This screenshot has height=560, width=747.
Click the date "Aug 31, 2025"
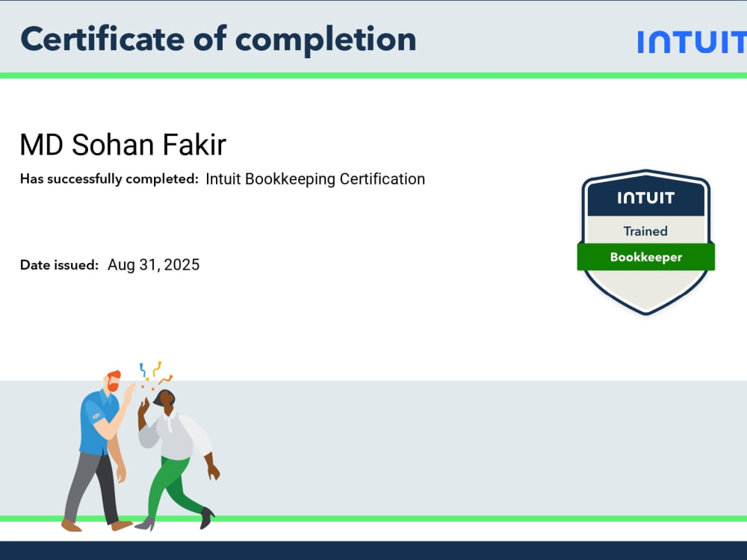coord(153,265)
